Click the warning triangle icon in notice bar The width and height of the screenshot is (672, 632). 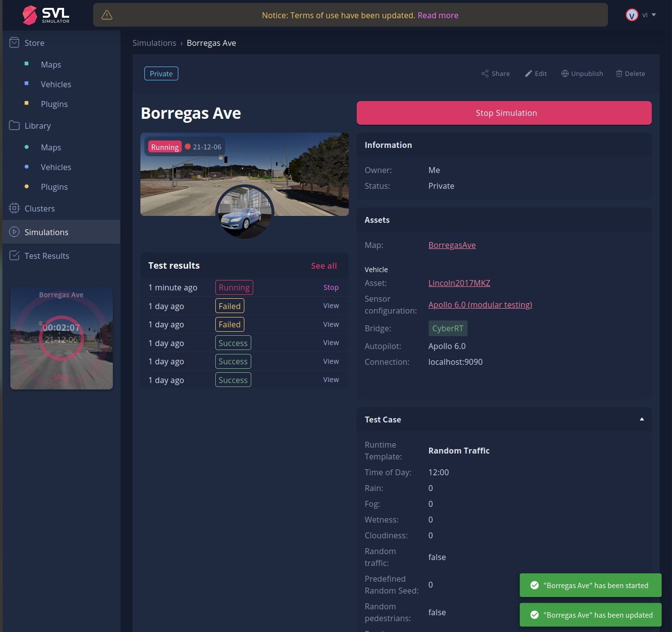click(107, 15)
